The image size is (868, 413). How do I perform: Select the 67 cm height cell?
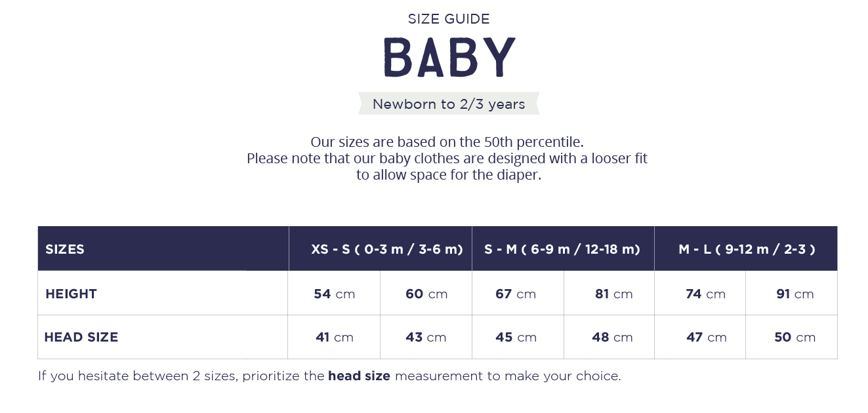pyautogui.click(x=518, y=293)
